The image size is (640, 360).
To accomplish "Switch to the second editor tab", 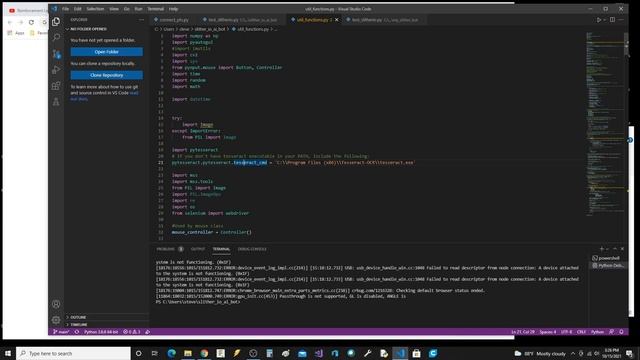I will pos(242,20).
